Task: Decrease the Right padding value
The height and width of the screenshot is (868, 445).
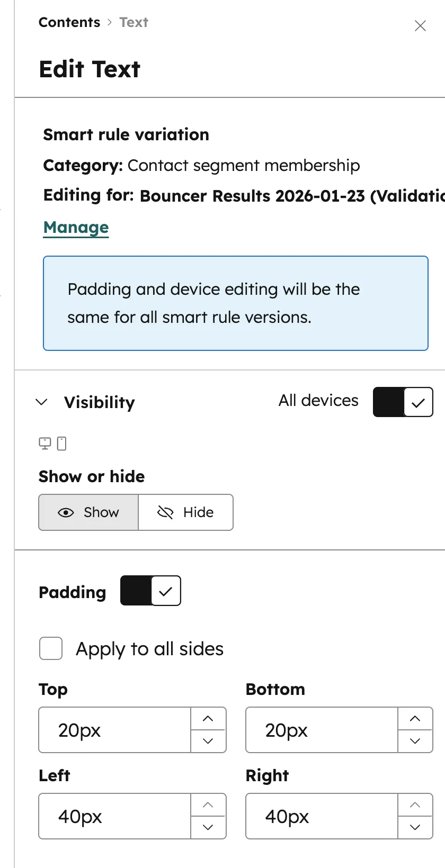Action: [x=415, y=827]
